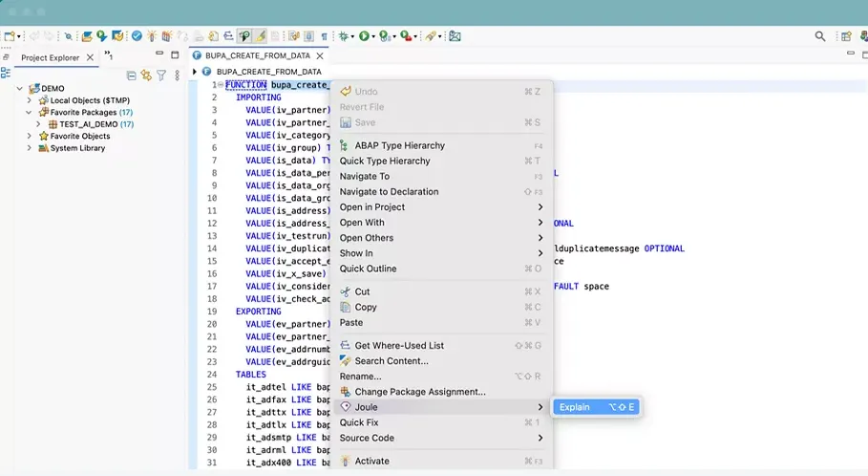Click the Collapse All icon in Project Explorer
This screenshot has width=868, height=476.
[x=133, y=75]
